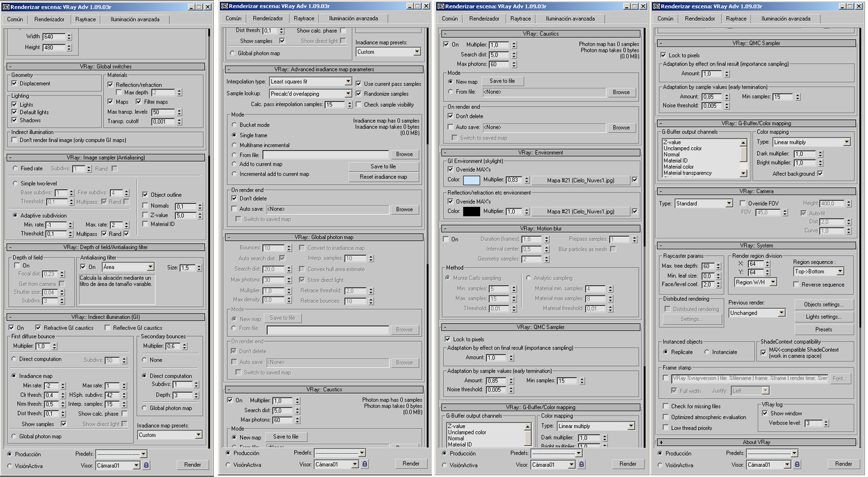This screenshot has height=477, width=868.
Task: Open the Camera Type Standard dropdown
Action: tap(704, 203)
